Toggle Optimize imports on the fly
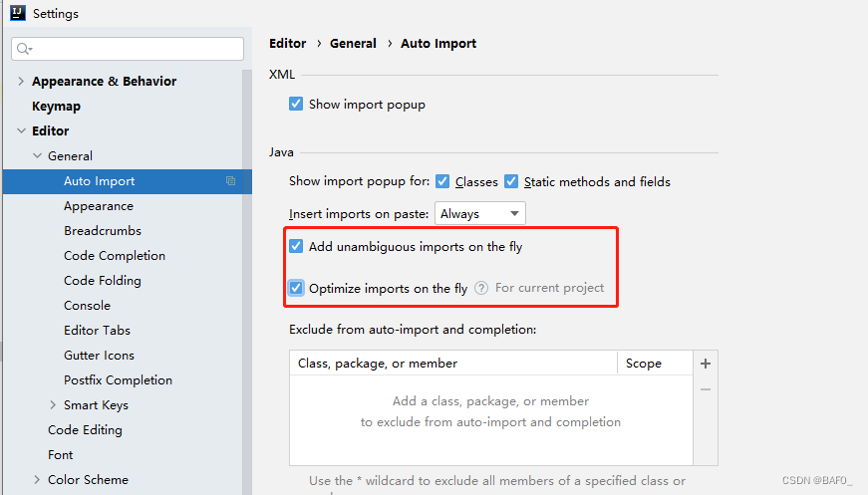 click(296, 288)
